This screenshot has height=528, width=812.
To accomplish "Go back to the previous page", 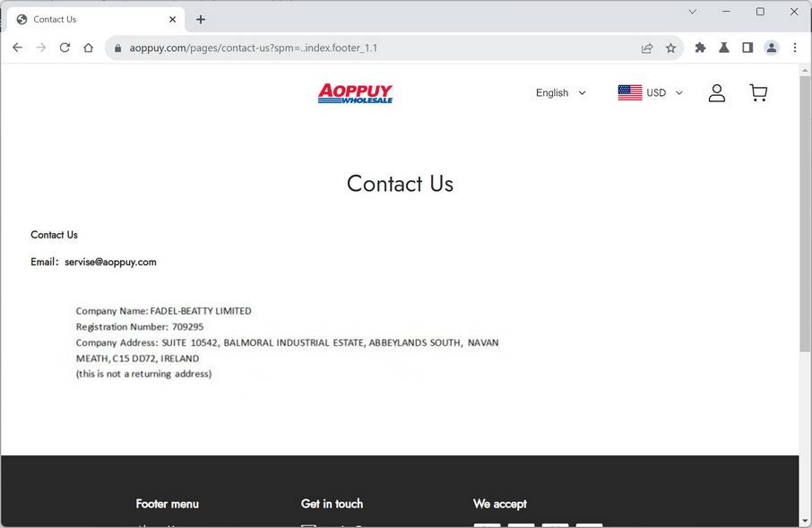I will pyautogui.click(x=17, y=48).
